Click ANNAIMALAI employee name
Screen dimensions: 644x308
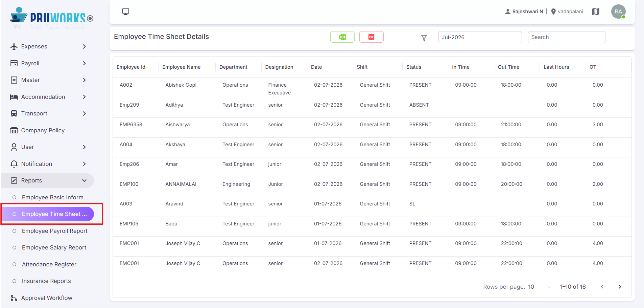click(x=181, y=184)
